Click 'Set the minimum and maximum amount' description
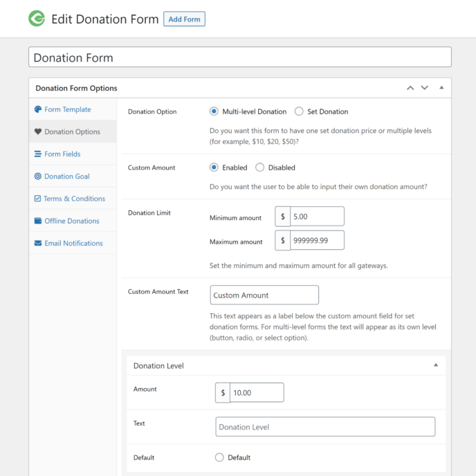 pos(298,266)
